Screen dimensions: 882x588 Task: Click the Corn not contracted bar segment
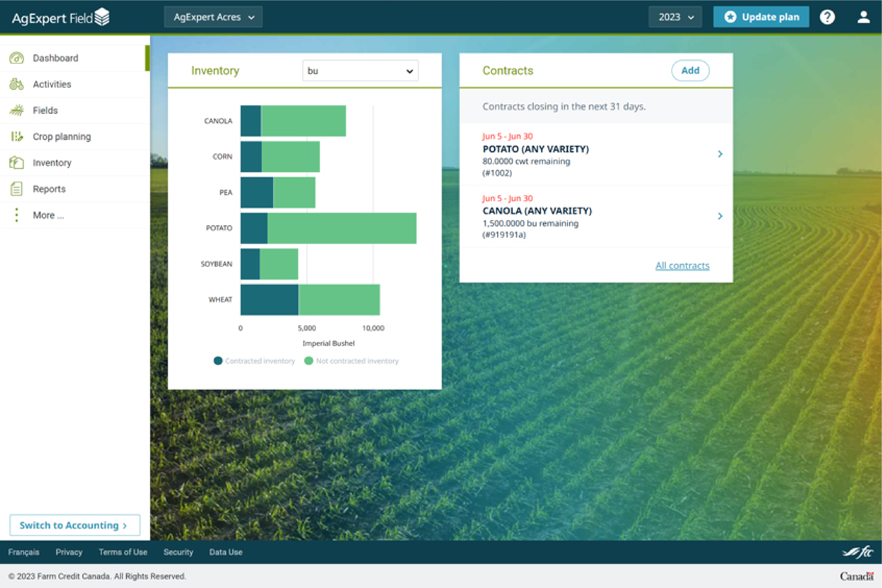pyautogui.click(x=291, y=157)
